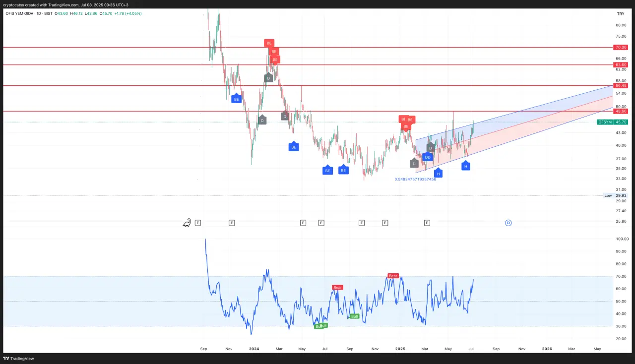Screen dimensions: 635x364
Task: Click the dinosaur icon on the time axis
Action: (x=187, y=223)
